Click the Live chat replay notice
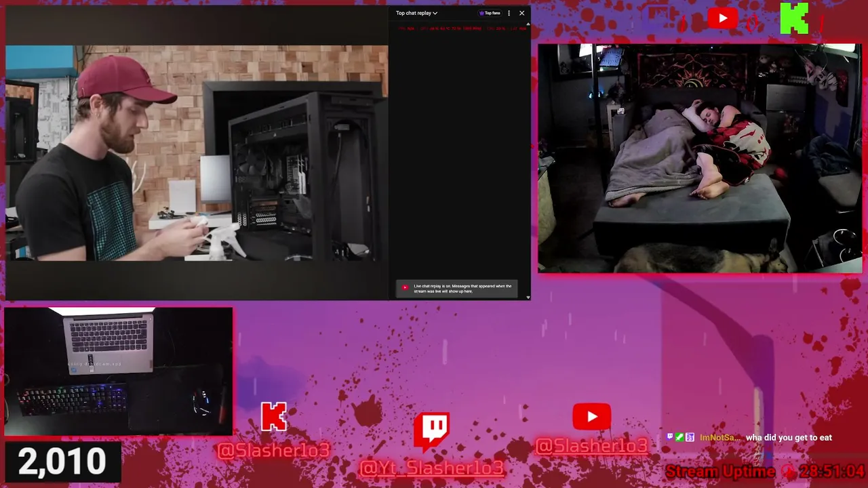This screenshot has width=868, height=488. 457,289
